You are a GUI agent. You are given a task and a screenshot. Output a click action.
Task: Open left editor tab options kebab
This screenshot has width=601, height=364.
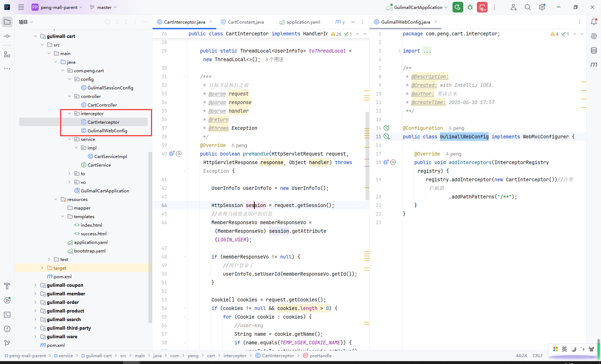tap(362, 22)
